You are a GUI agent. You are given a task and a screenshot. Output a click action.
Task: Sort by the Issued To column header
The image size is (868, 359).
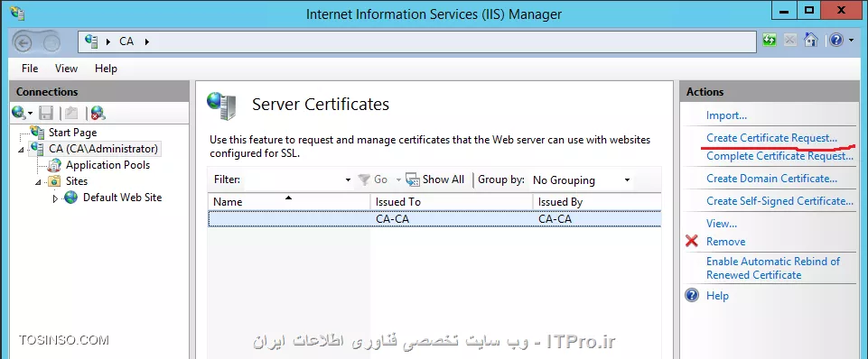pos(452,201)
